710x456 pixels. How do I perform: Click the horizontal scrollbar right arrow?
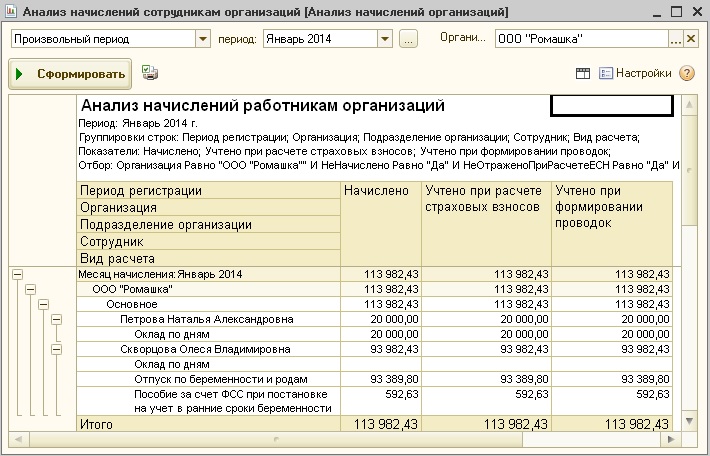click(x=671, y=439)
